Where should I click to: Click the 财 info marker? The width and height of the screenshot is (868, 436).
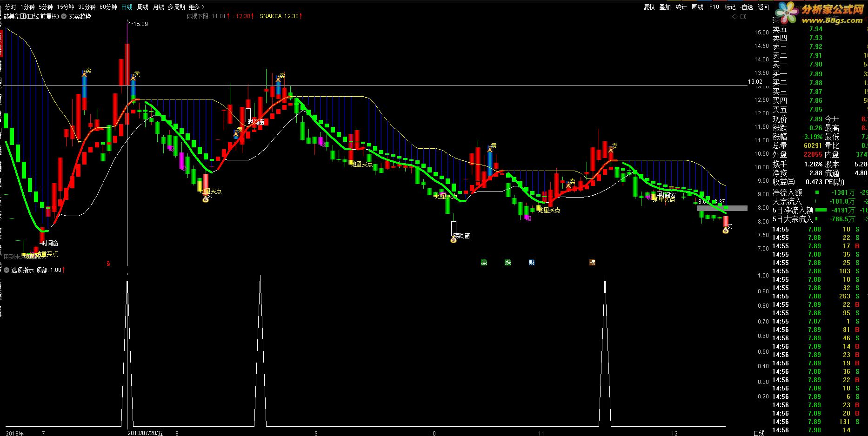pyautogui.click(x=532, y=263)
